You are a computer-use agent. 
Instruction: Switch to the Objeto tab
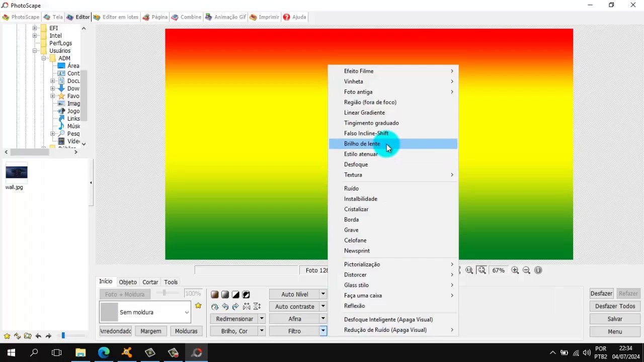128,282
